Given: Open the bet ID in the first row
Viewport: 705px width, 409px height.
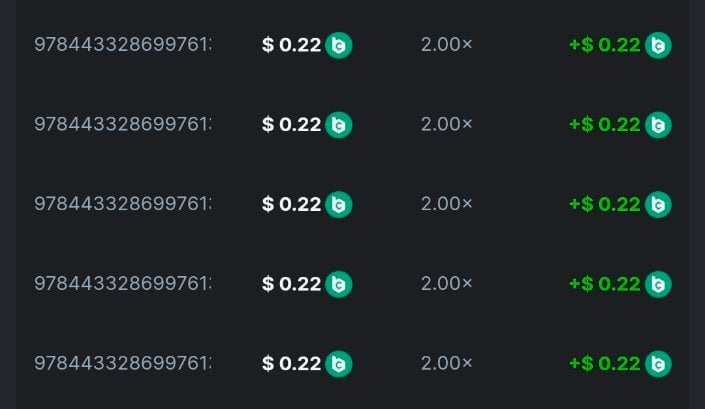Looking at the screenshot, I should pyautogui.click(x=123, y=45).
